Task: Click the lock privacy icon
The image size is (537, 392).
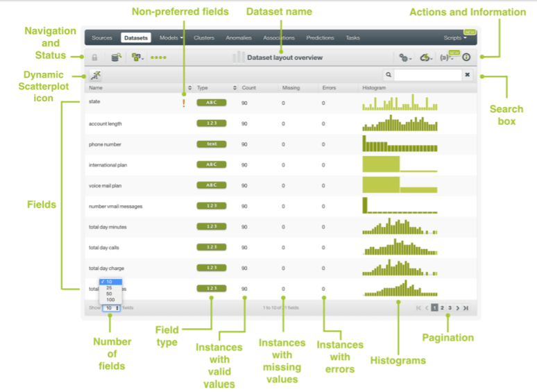Action: 94,57
